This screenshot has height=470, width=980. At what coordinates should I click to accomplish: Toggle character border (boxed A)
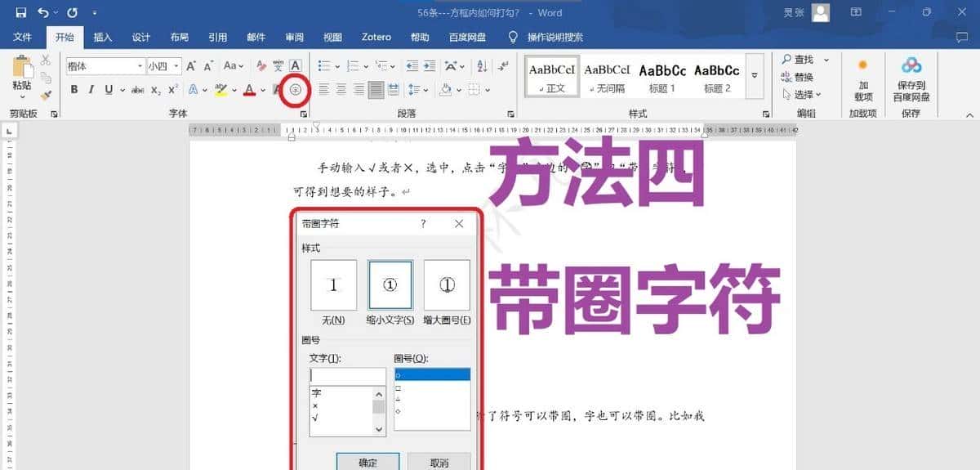pos(296,66)
